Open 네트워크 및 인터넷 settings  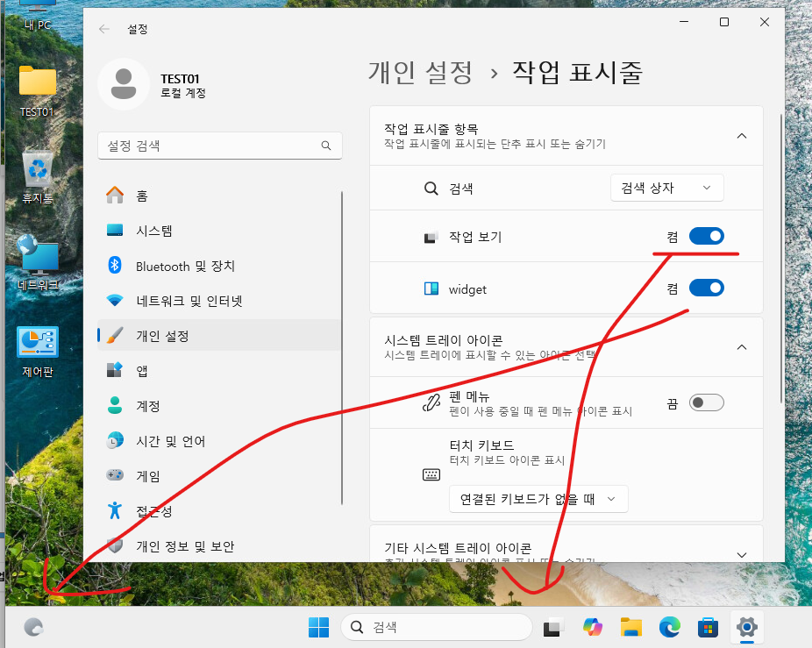[219, 301]
